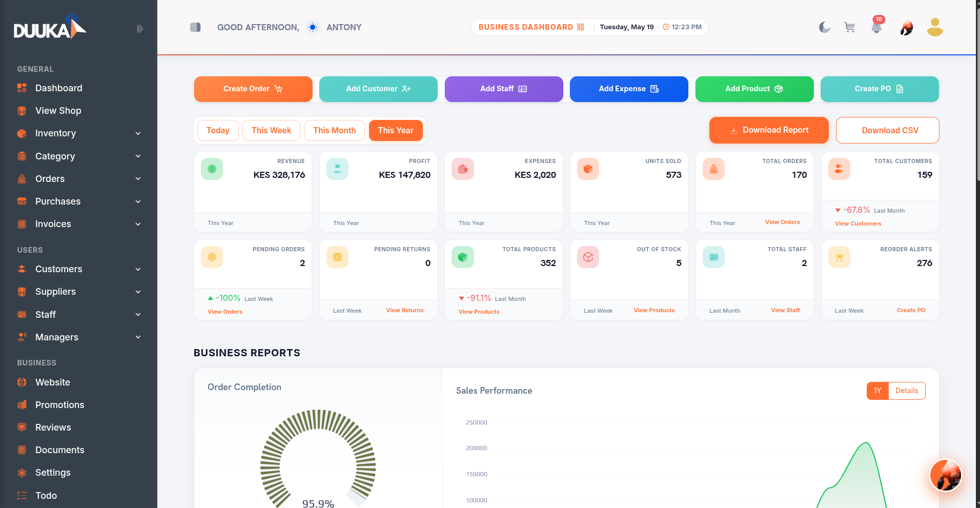Click the page vertical scrollbar
Image resolution: width=980 pixels, height=508 pixels.
[978, 254]
